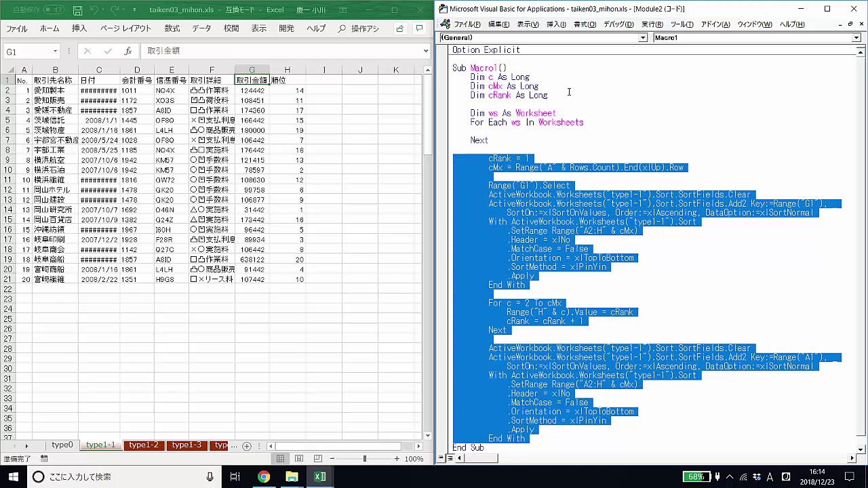
Task: Click the Share icon in Excel ribbon
Action: click(x=400, y=28)
